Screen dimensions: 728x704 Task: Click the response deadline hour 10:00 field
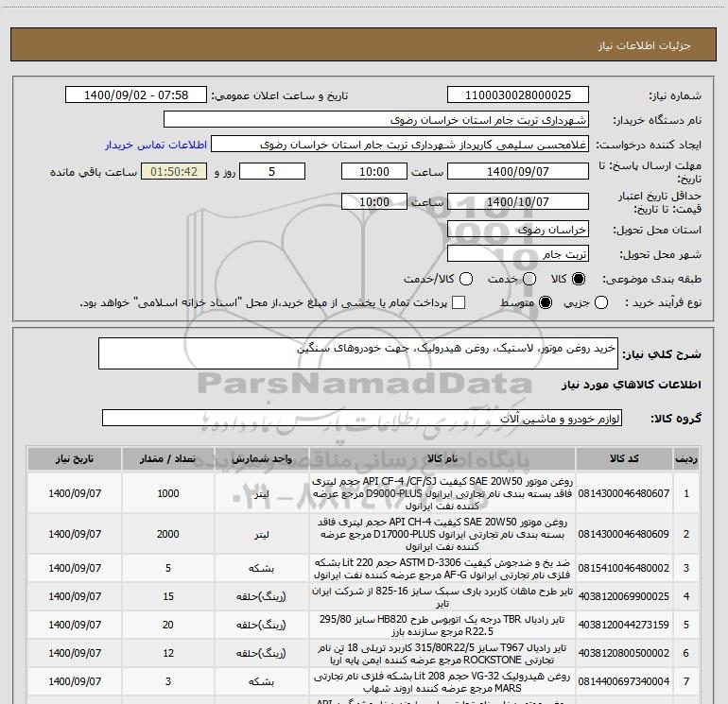click(374, 171)
